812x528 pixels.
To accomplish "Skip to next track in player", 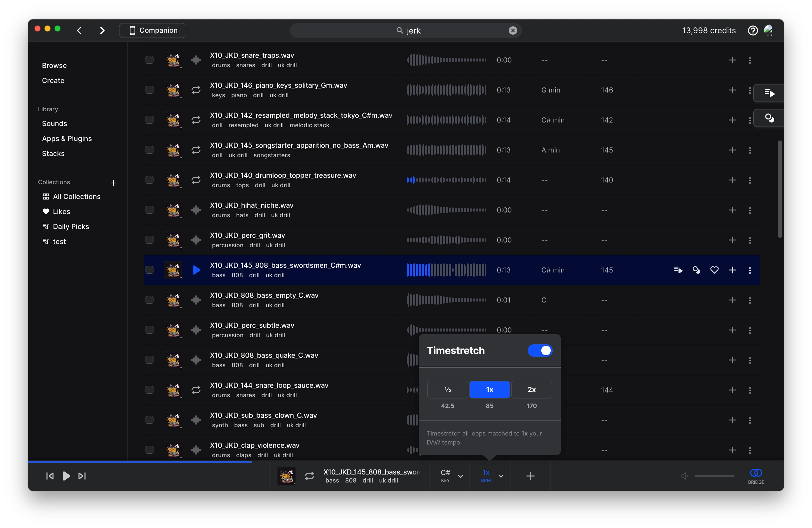I will coord(81,476).
